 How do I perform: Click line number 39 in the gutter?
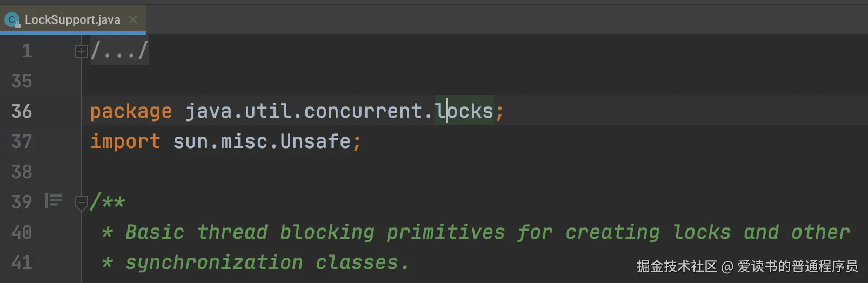[22, 202]
